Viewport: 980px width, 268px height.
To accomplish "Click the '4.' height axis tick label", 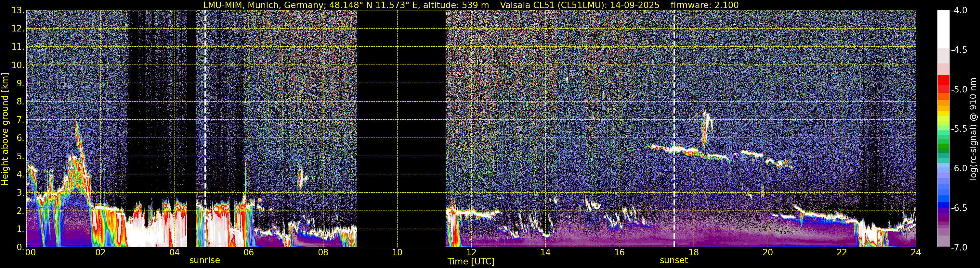I will 21,174.
